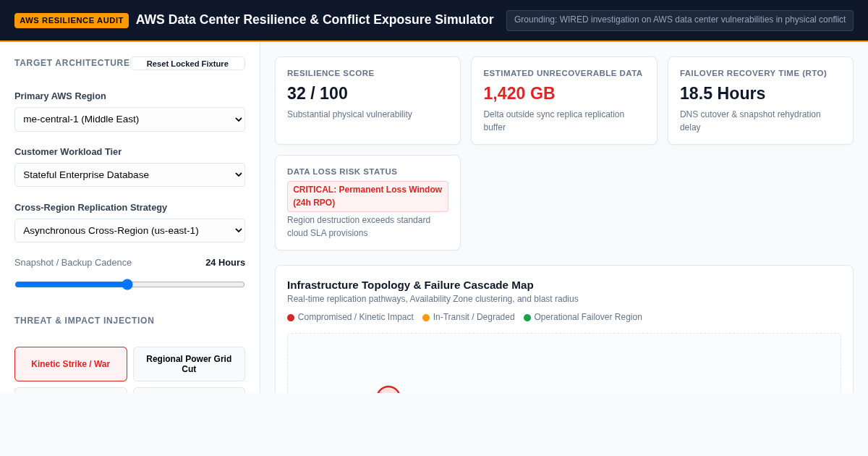
Task: Click the THREAT & IMPACT INJECTION section label
Action: click(85, 321)
